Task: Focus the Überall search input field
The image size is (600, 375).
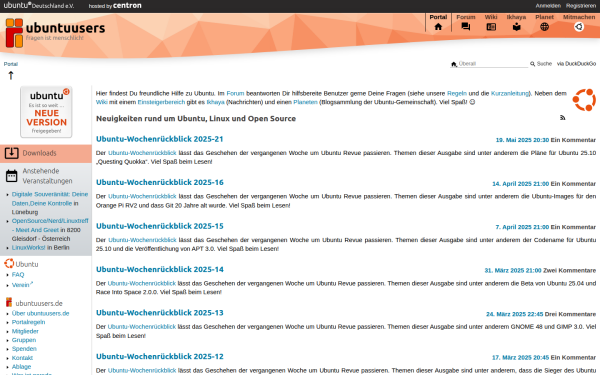Action: click(492, 64)
